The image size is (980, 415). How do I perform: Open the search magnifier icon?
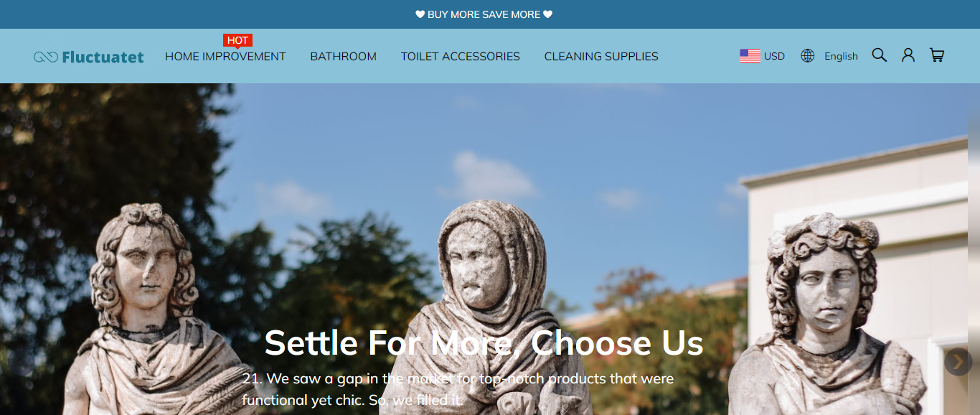880,55
